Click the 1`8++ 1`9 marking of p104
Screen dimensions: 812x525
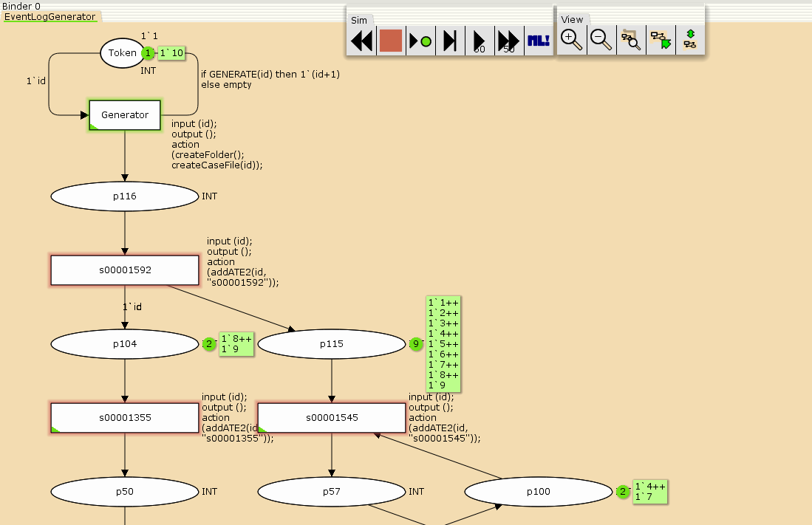pyautogui.click(x=236, y=344)
